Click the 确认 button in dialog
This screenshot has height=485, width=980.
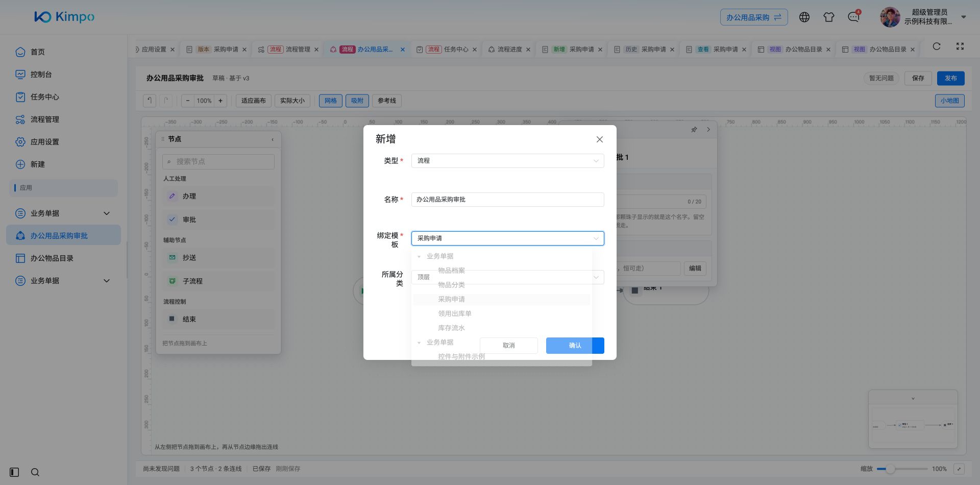coord(575,346)
